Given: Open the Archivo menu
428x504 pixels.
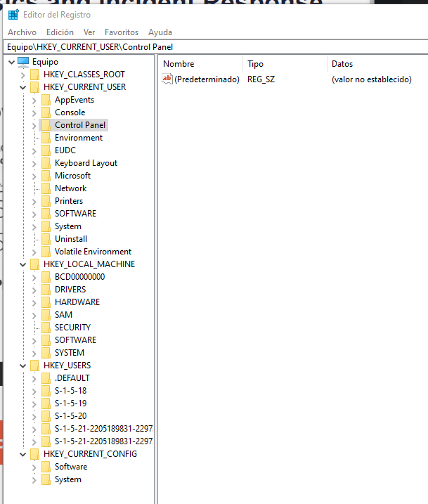Looking at the screenshot, I should coord(22,32).
